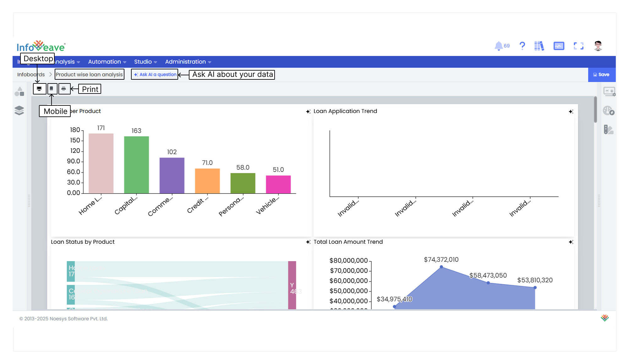This screenshot has height=364, width=629.
Task: Click AI sparkle icon on Loan Application Trend
Action: (x=571, y=111)
